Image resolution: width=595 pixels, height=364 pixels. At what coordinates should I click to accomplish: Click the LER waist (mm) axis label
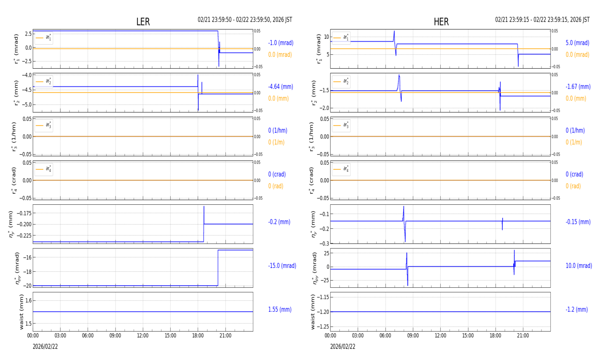click(x=21, y=312)
